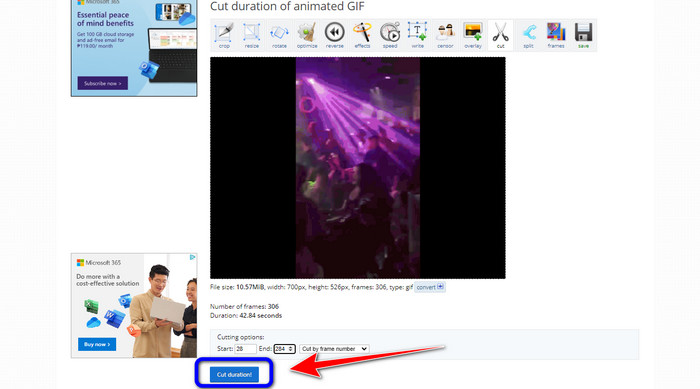The height and width of the screenshot is (389, 700).
Task: Choose the rotate tool
Action: tap(279, 35)
